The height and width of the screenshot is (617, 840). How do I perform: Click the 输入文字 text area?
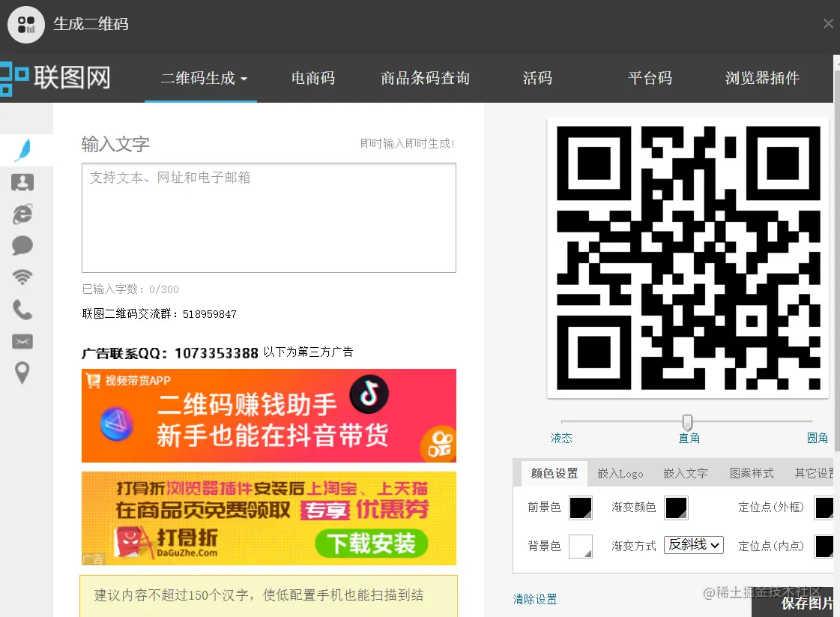269,217
